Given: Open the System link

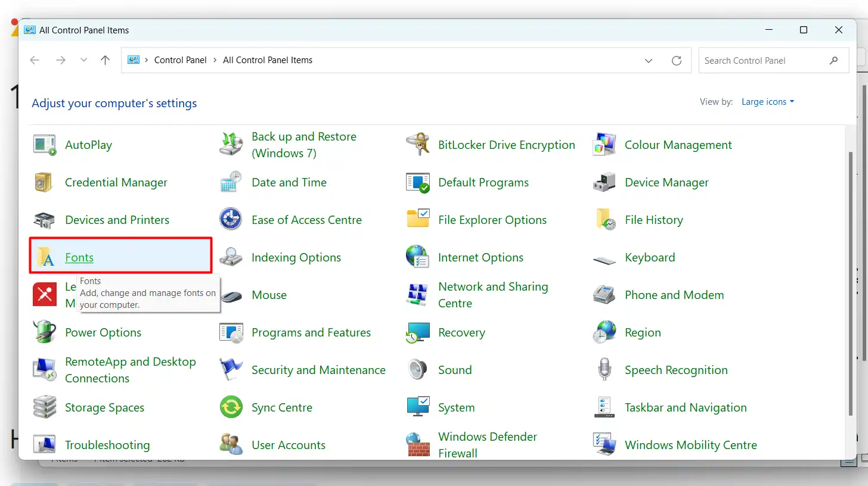Looking at the screenshot, I should 457,407.
